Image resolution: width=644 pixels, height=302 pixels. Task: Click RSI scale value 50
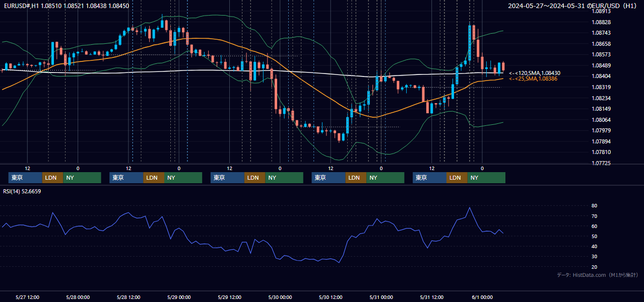(x=595, y=236)
